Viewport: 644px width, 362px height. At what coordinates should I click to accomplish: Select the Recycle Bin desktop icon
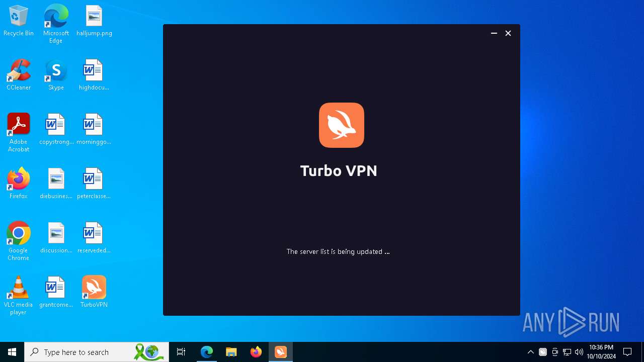click(19, 21)
